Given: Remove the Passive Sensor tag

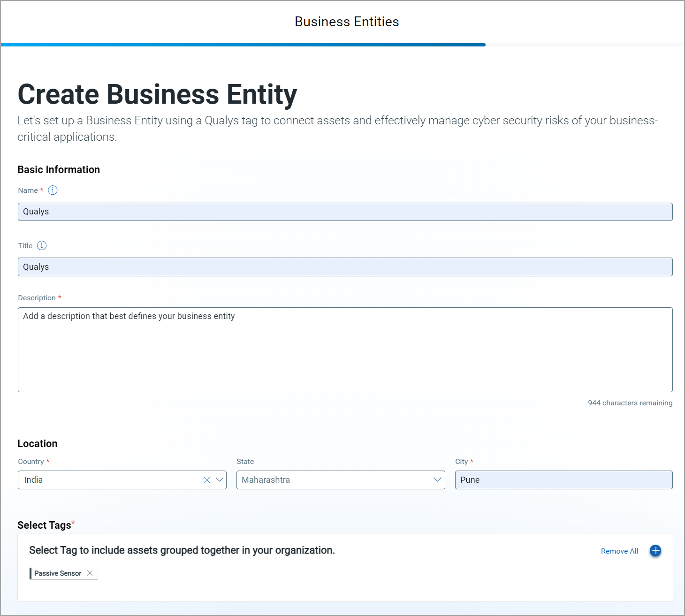Looking at the screenshot, I should [90, 573].
